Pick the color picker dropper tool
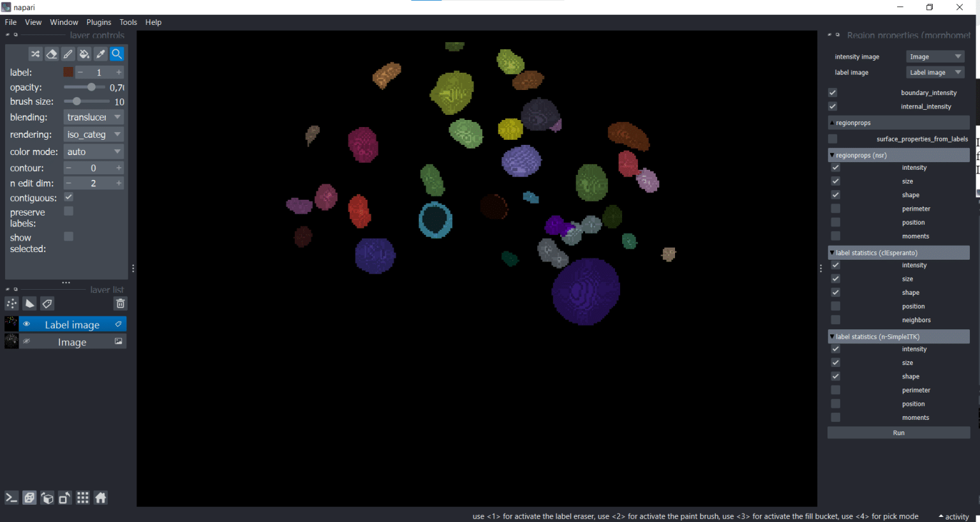 tap(101, 54)
